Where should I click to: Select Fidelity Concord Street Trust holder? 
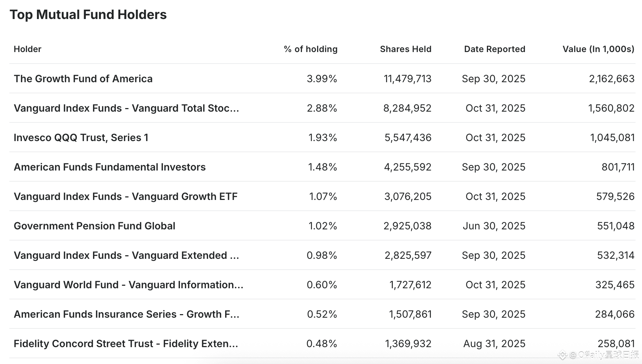pyautogui.click(x=126, y=344)
